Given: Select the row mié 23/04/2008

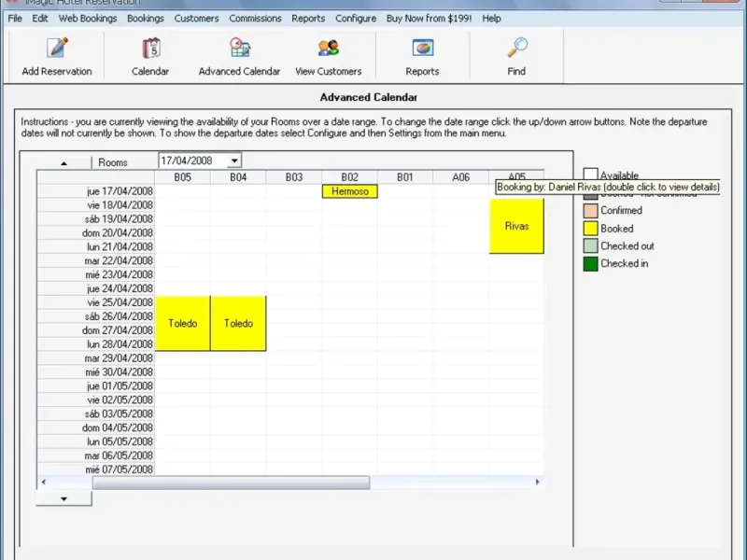Looking at the screenshot, I should 96,274.
